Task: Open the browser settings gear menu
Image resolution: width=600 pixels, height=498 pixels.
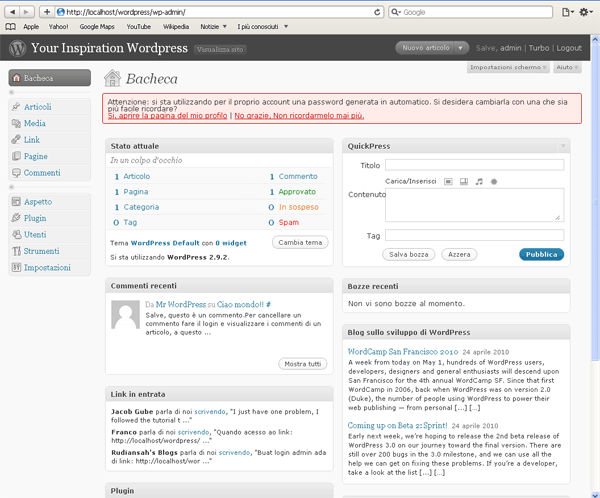Action: (586, 12)
